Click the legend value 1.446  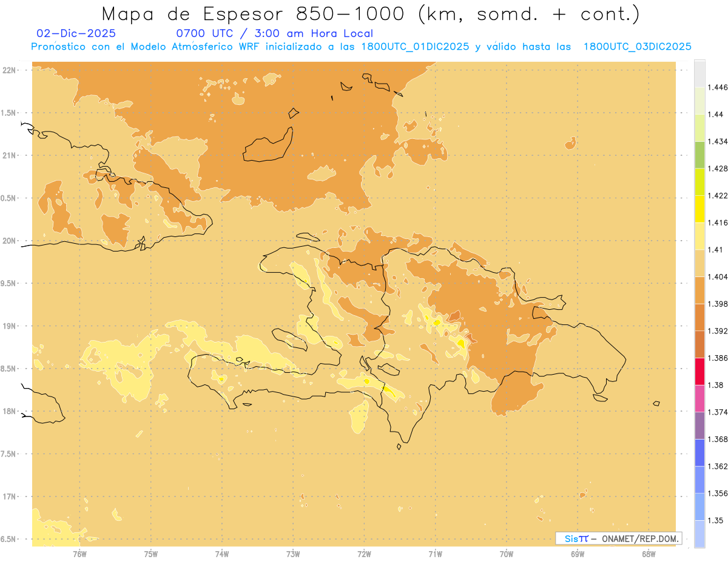coord(718,87)
